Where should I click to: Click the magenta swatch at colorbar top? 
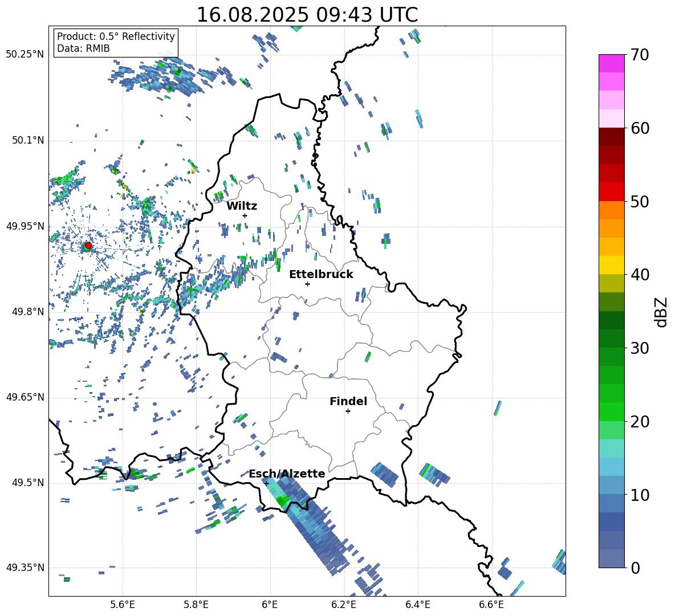click(611, 64)
